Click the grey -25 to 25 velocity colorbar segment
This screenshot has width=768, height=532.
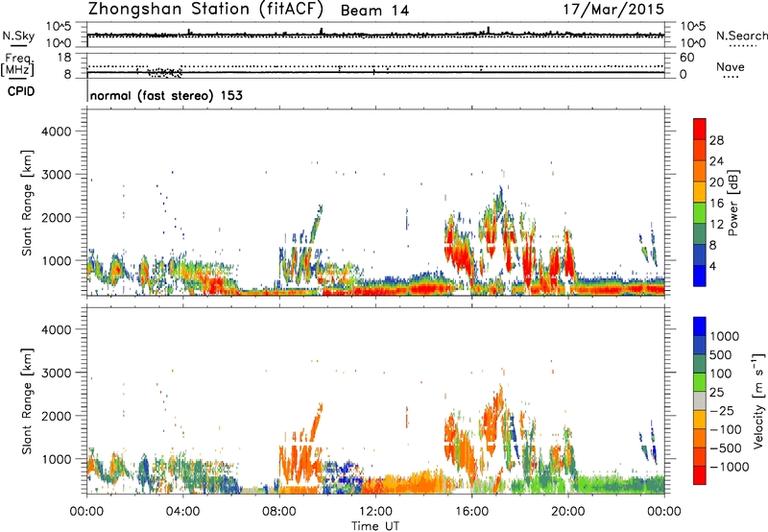coord(700,401)
